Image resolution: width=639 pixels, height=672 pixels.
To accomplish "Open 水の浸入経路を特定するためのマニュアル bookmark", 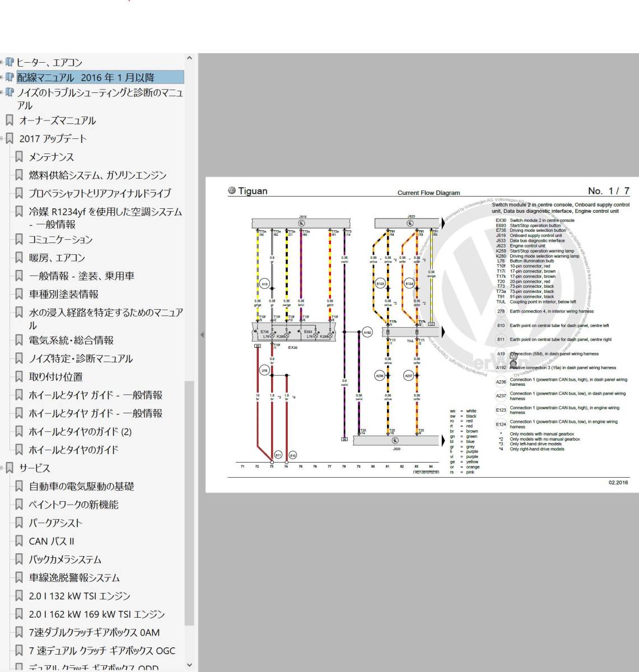I will pos(106,319).
